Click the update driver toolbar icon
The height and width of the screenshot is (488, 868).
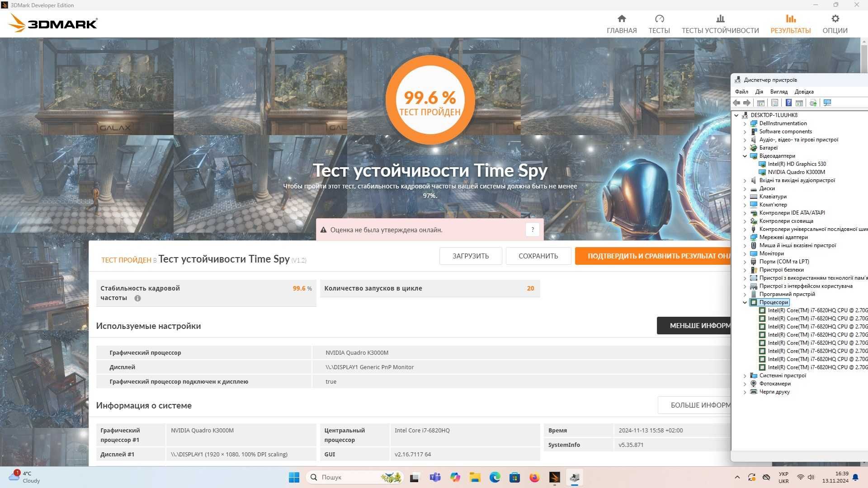click(x=813, y=103)
